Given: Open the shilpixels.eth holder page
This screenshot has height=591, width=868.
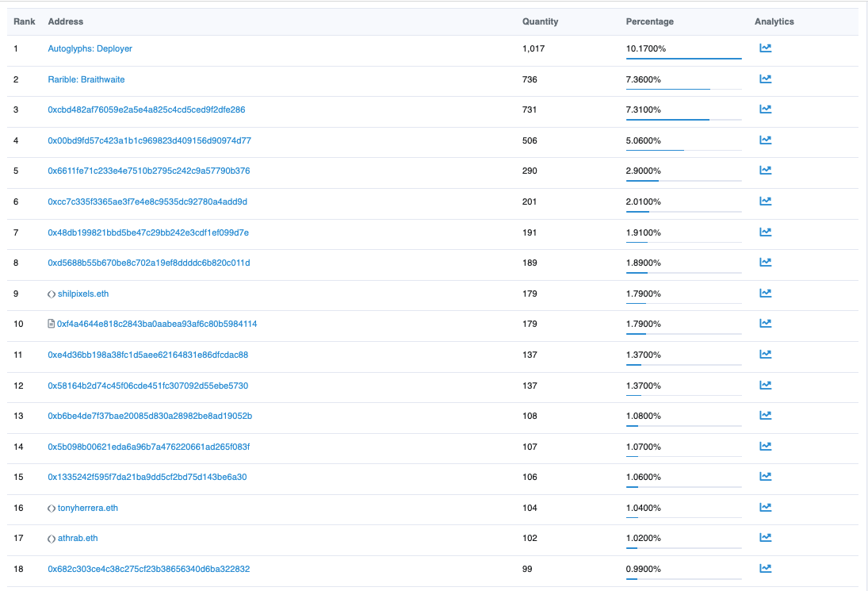Looking at the screenshot, I should point(83,294).
